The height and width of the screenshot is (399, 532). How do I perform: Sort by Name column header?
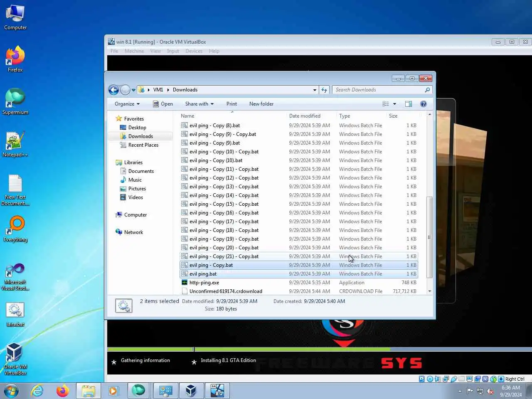point(233,116)
